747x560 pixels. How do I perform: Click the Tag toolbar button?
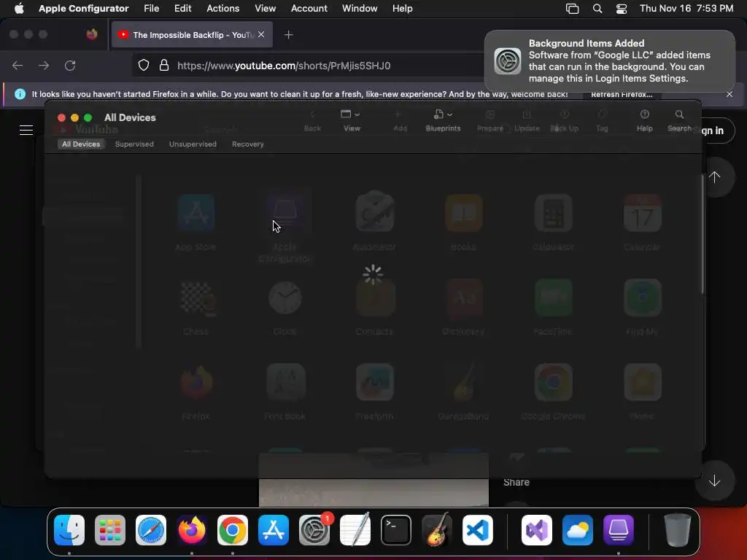(x=602, y=120)
